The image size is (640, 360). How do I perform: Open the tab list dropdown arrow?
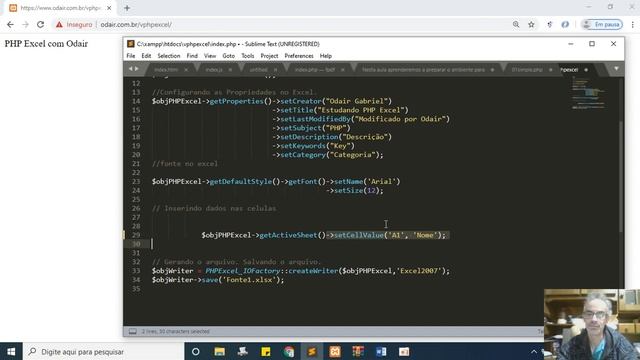click(616, 69)
